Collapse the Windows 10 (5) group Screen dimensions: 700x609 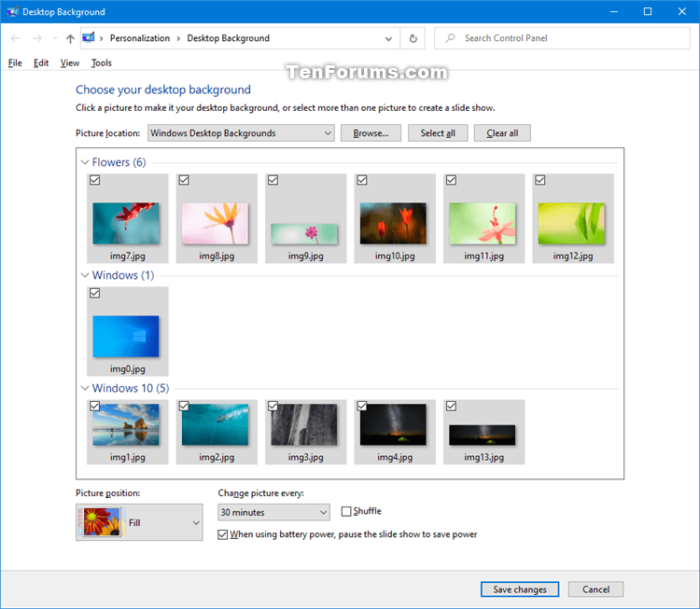tap(85, 388)
